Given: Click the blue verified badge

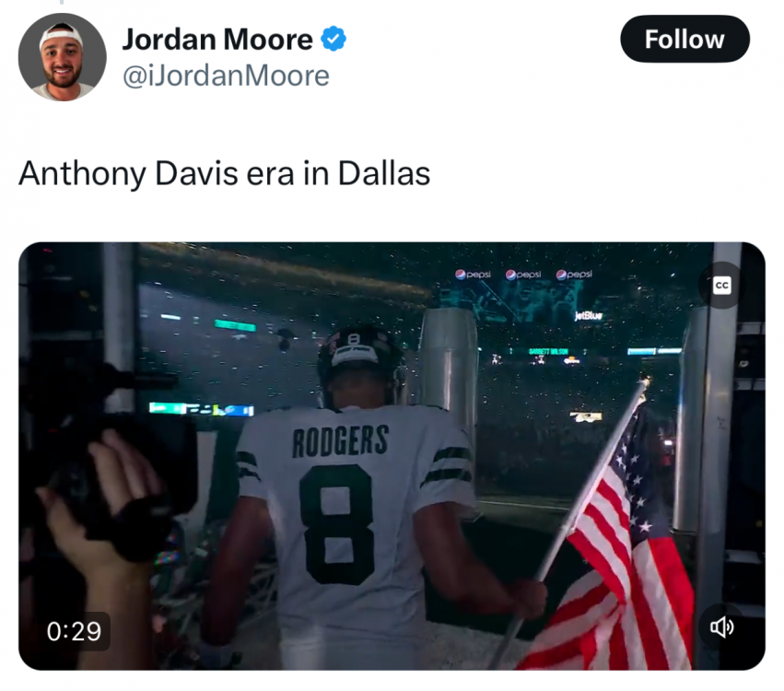Looking at the screenshot, I should pos(333,39).
